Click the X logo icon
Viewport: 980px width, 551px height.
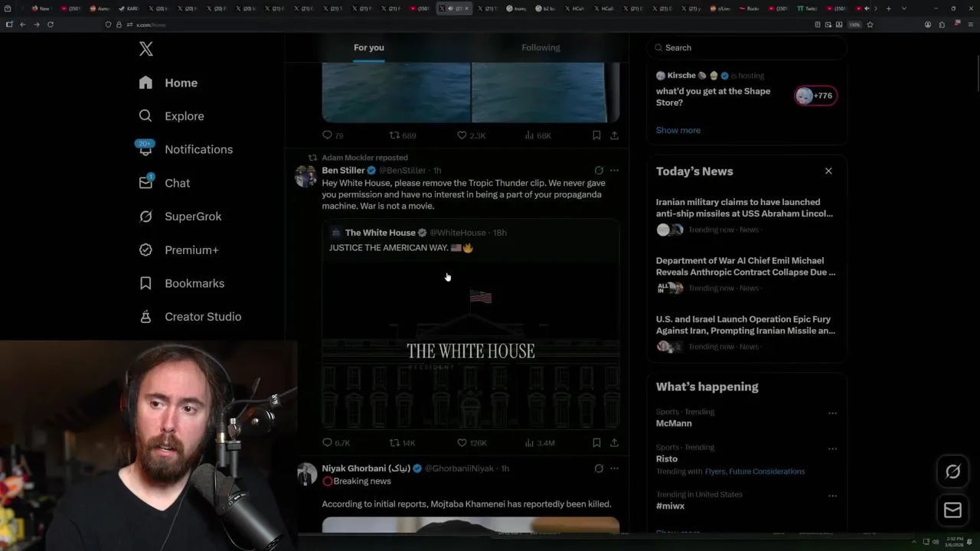click(x=146, y=50)
